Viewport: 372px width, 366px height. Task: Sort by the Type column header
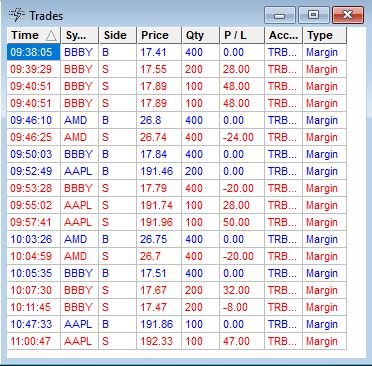coord(325,35)
